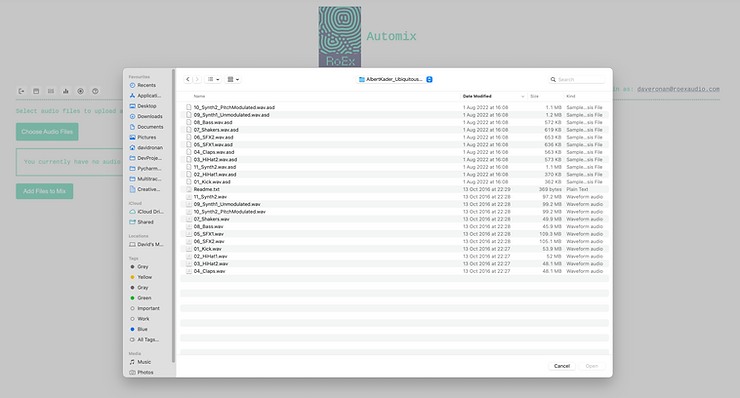Screen dimensions: 740x398
Task: Select the file 09_Synth1_Unmodulated.wav
Action: point(394,204)
